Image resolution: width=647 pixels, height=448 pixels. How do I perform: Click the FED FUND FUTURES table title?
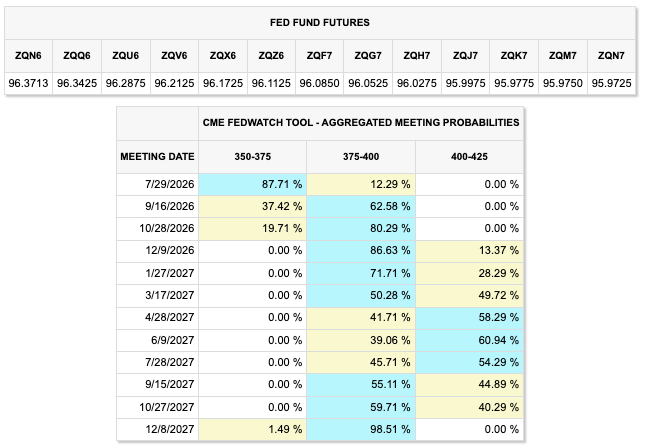pos(320,23)
